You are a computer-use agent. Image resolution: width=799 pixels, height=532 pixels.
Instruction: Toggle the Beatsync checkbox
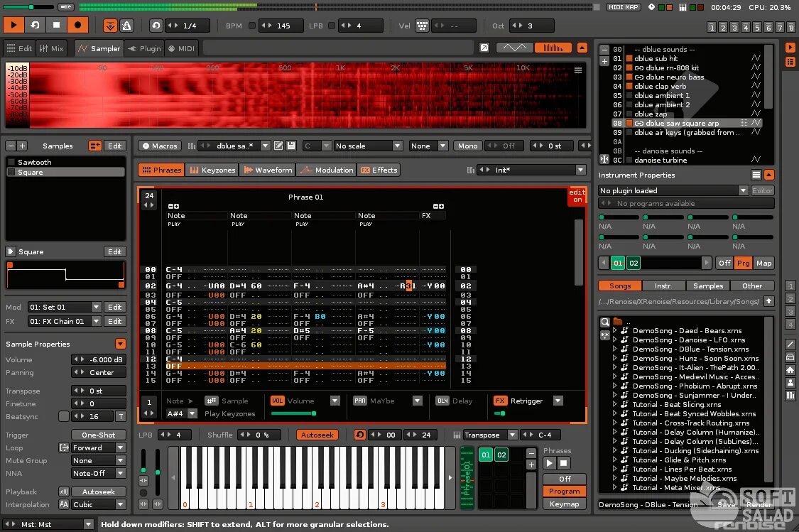pyautogui.click(x=64, y=416)
